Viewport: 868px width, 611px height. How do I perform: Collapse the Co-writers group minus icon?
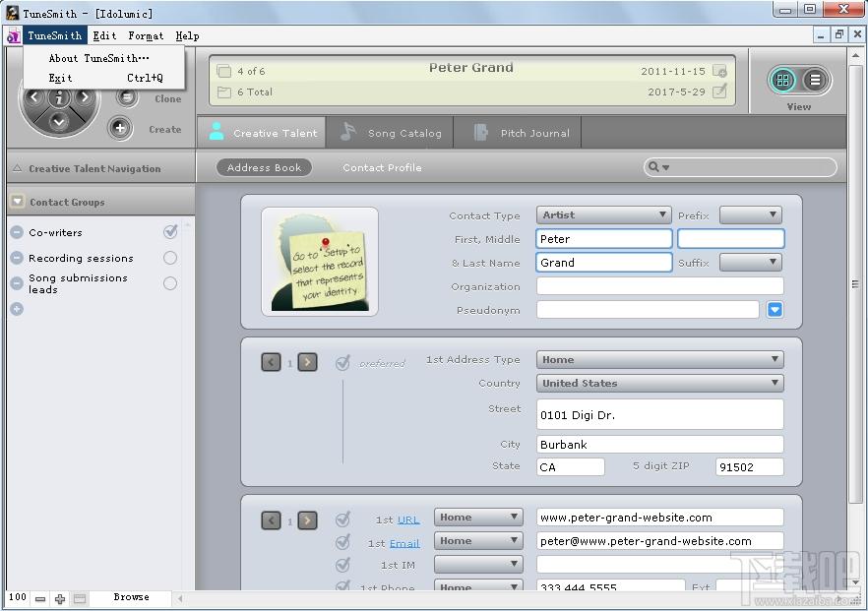click(17, 232)
